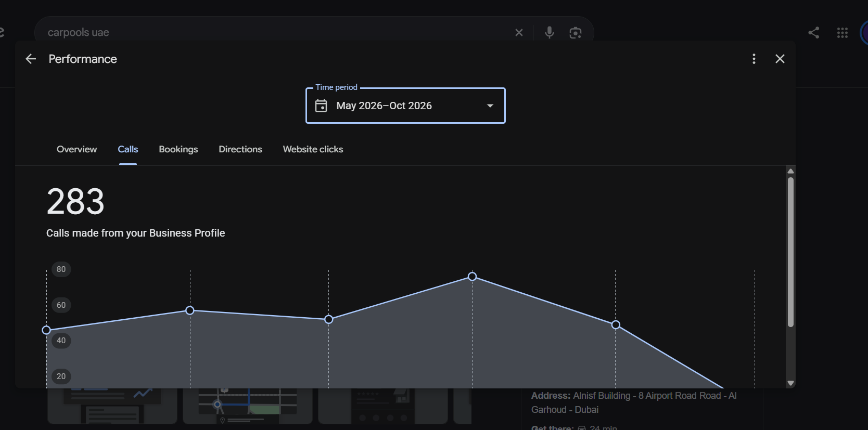This screenshot has height=430, width=868.
Task: Click the '283' total calls number
Action: click(75, 201)
